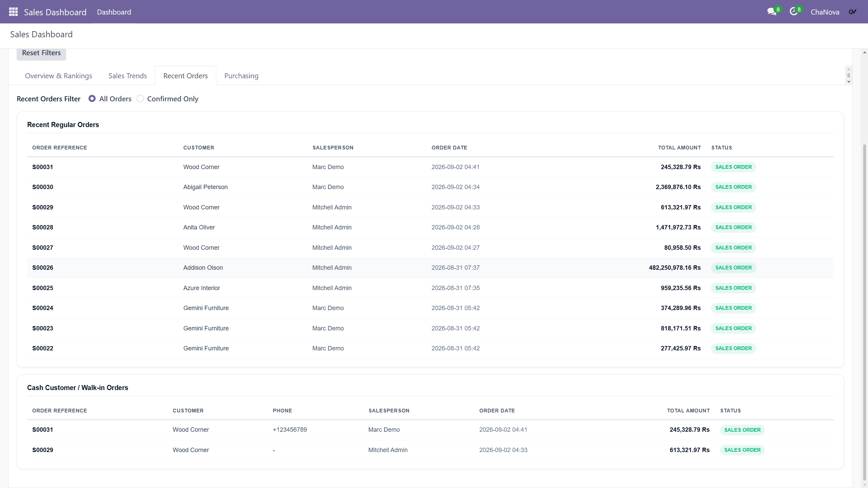Image resolution: width=868 pixels, height=488 pixels.
Task: Click Salesperson header in Walk-in Orders
Action: (389, 411)
